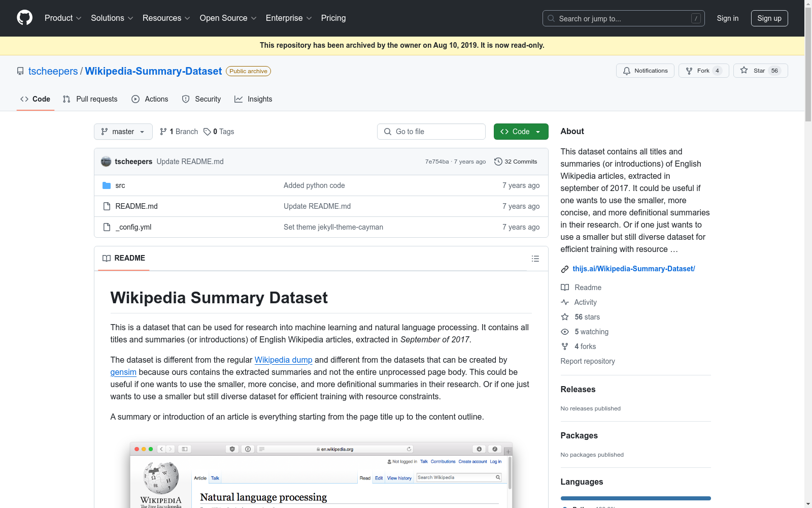This screenshot has width=812, height=508.
Task: Open the Security shield icon
Action: pyautogui.click(x=186, y=99)
